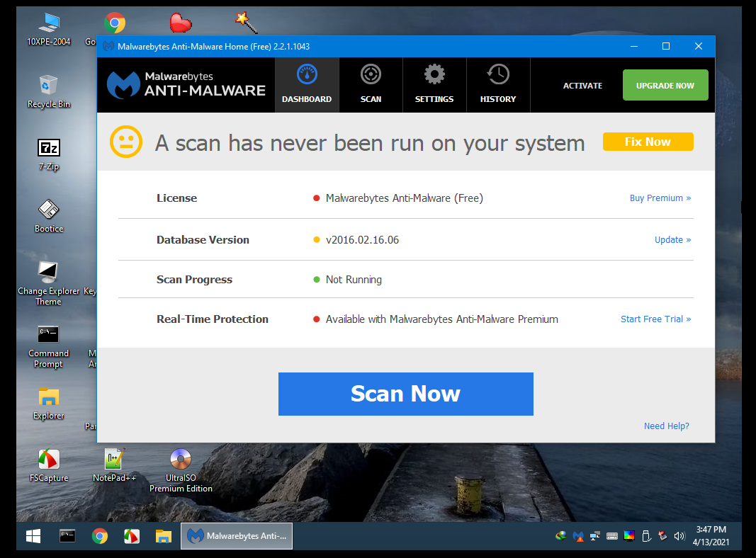This screenshot has height=558, width=756.
Task: Click the 'Not Running' scan status text
Action: click(354, 280)
